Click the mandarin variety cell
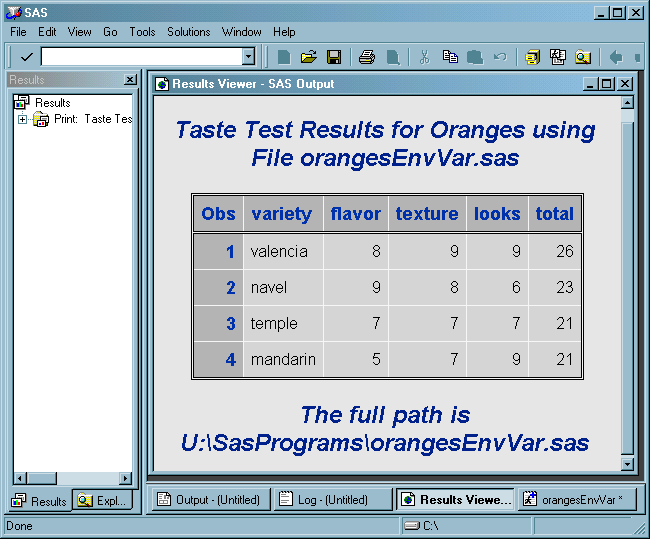Viewport: 650px width, 539px height. click(x=283, y=359)
